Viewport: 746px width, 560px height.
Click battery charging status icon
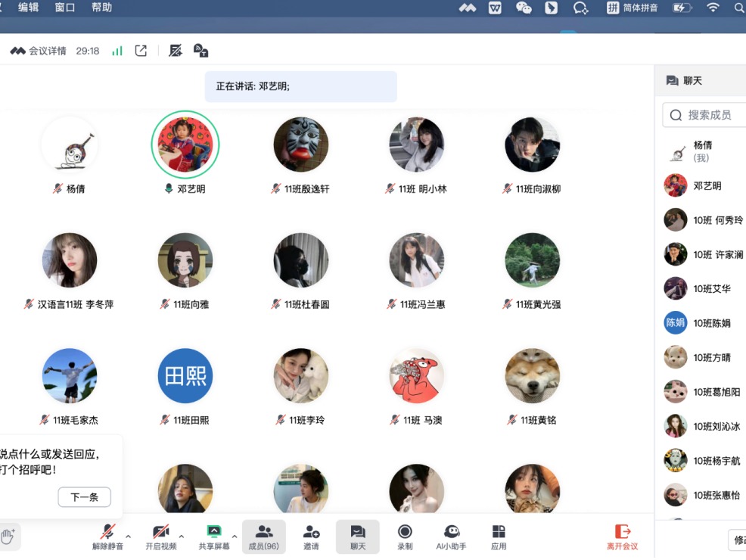click(x=682, y=8)
